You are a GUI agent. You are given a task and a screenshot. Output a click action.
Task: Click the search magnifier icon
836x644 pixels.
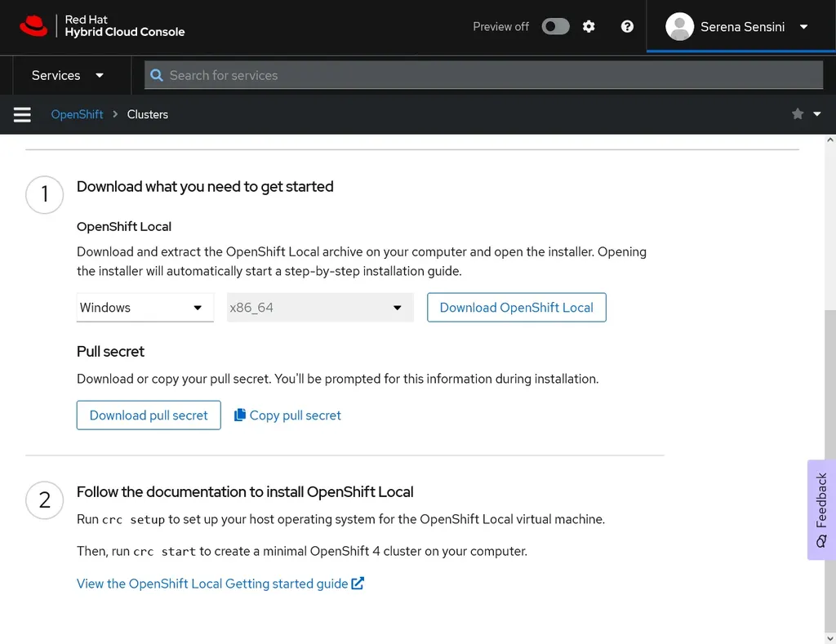coord(156,75)
